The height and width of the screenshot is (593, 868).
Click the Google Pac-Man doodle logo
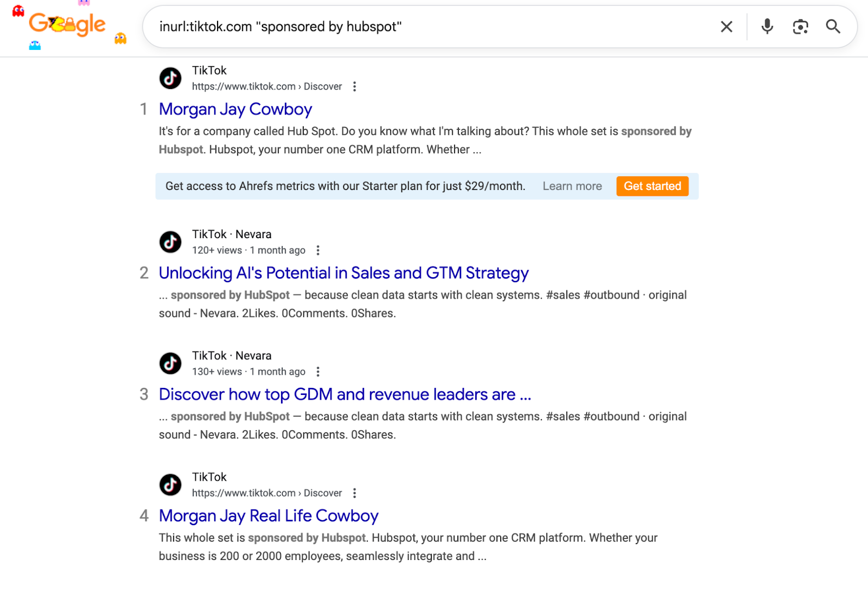pyautogui.click(x=67, y=25)
